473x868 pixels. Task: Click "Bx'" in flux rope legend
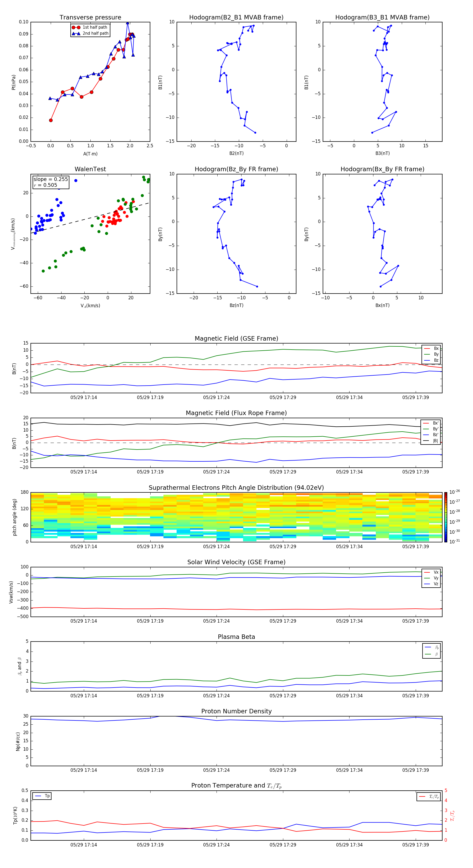pos(431,423)
